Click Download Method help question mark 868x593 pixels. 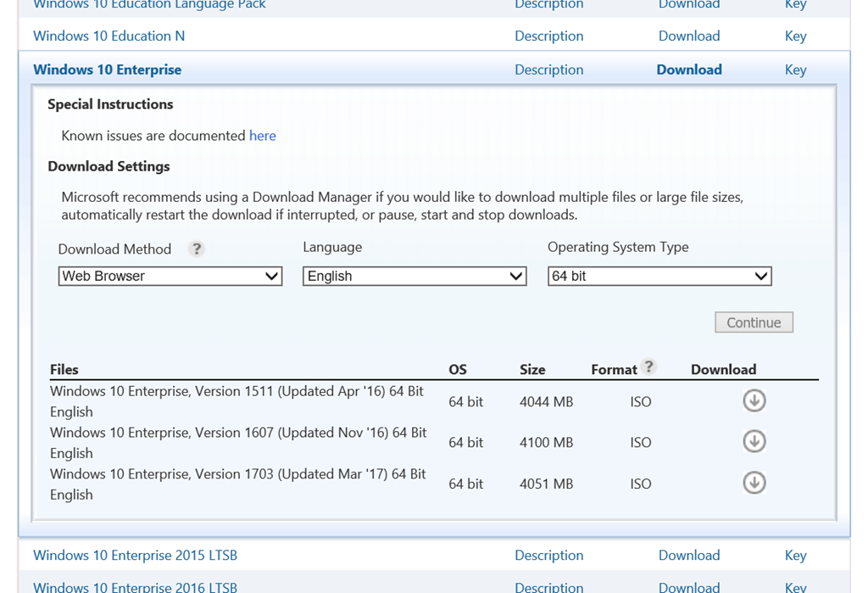(x=197, y=249)
